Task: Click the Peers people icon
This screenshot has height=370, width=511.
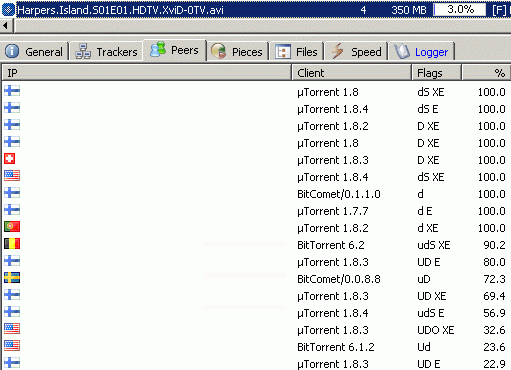Action: pyautogui.click(x=158, y=49)
